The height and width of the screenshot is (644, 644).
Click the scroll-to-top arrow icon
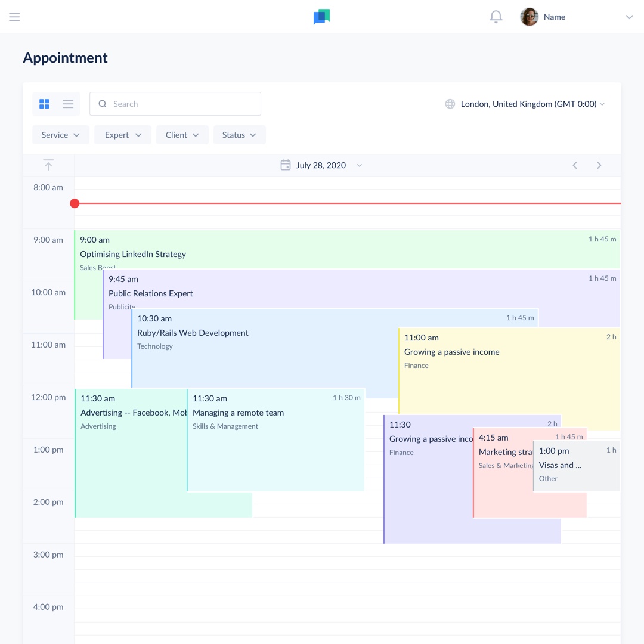48,165
